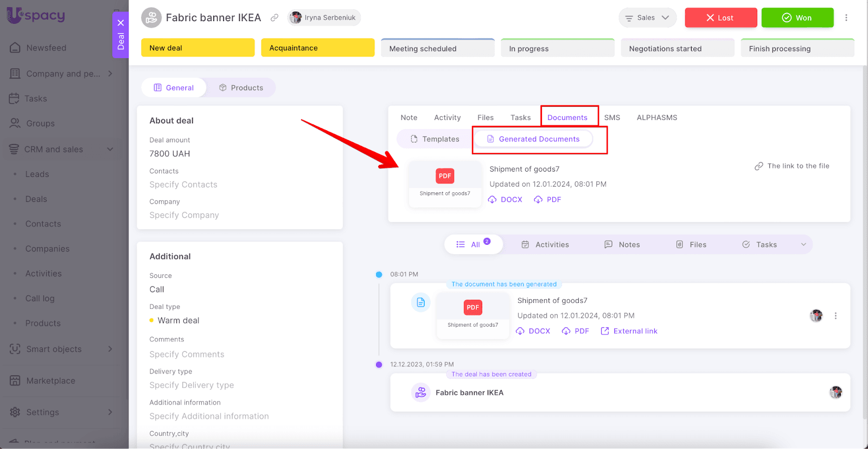Open the Generated Documents tab
Screen dimensions: 868x449
pyautogui.click(x=533, y=140)
